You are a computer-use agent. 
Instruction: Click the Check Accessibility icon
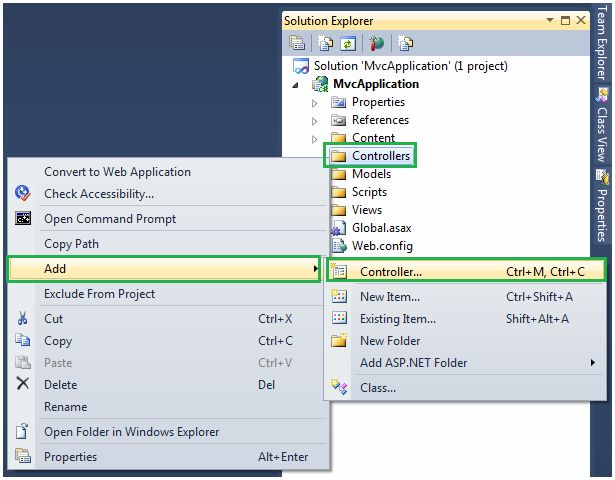click(23, 193)
